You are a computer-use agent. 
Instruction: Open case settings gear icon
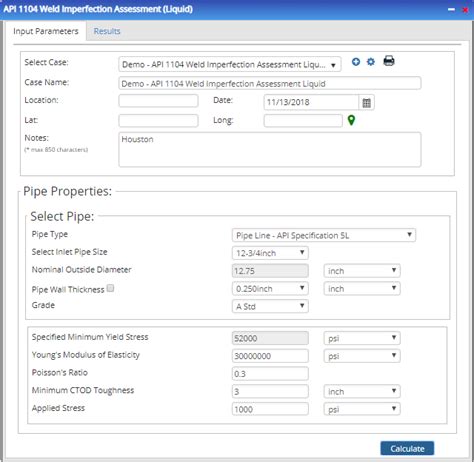[371, 62]
